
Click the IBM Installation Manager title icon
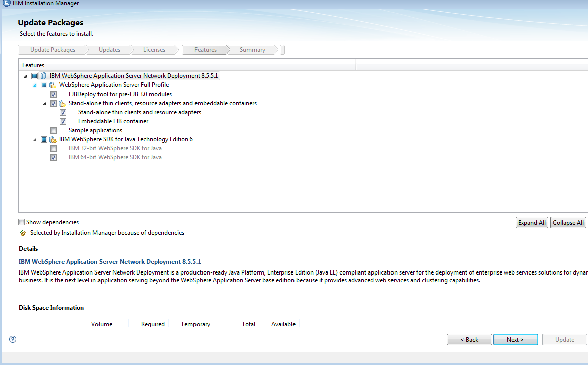pos(6,3)
